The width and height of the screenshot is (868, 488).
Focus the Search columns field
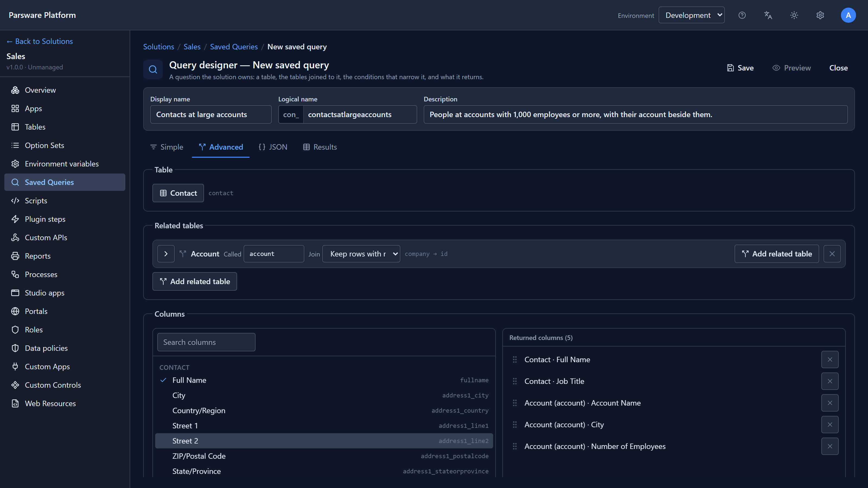(206, 342)
